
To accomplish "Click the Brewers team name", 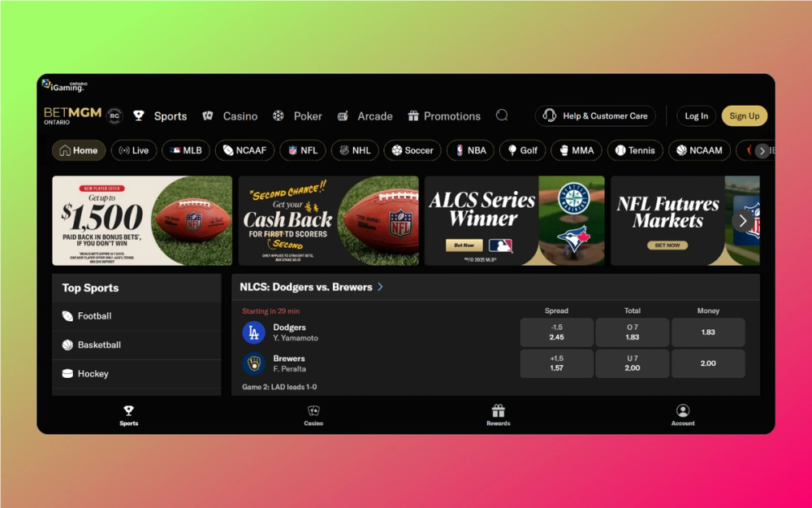I will click(289, 358).
